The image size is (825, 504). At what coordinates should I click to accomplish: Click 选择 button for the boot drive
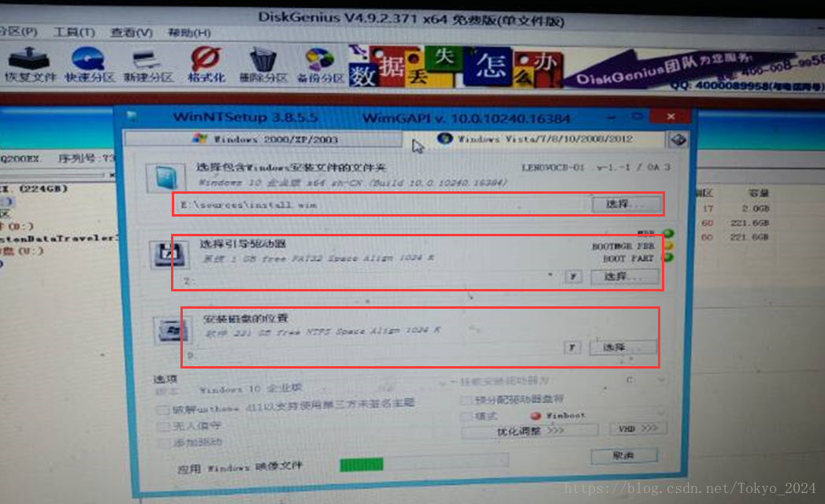(624, 276)
